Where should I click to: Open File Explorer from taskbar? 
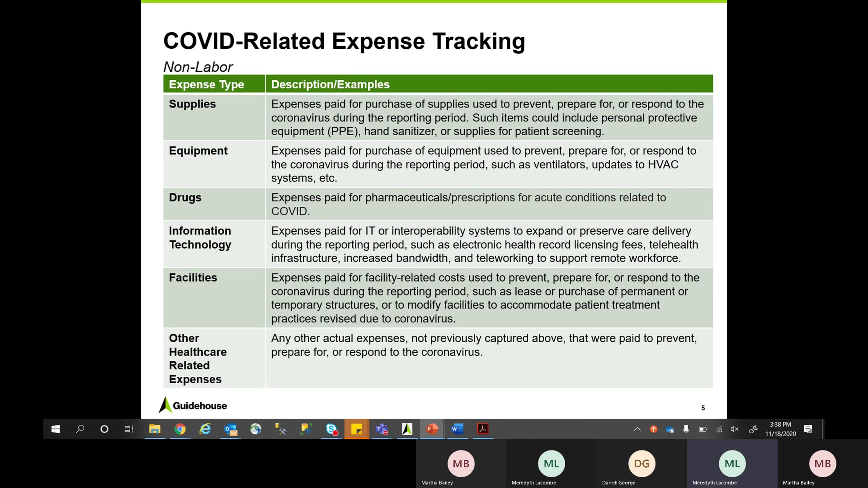pyautogui.click(x=155, y=429)
